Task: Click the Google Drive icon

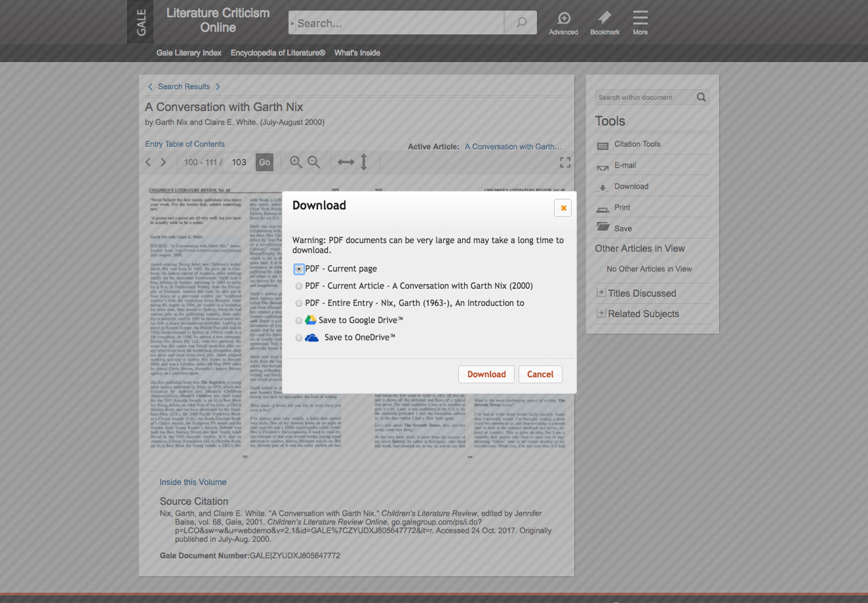Action: (311, 320)
